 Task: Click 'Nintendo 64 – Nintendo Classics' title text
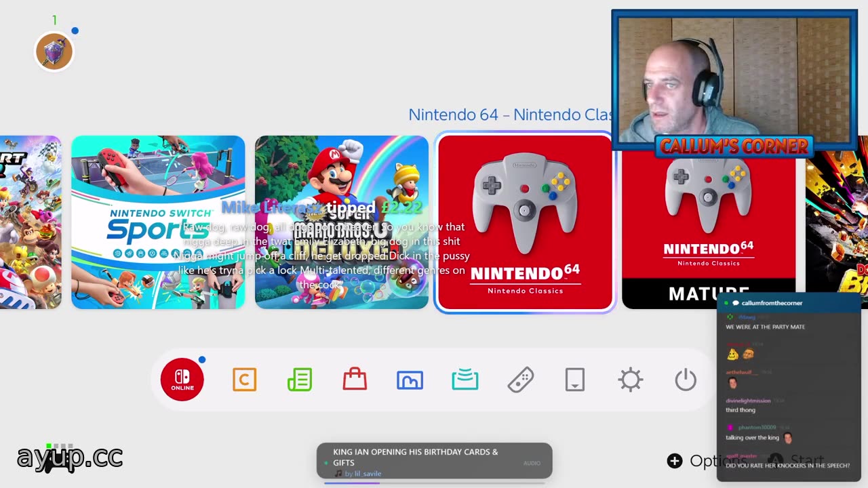click(510, 115)
